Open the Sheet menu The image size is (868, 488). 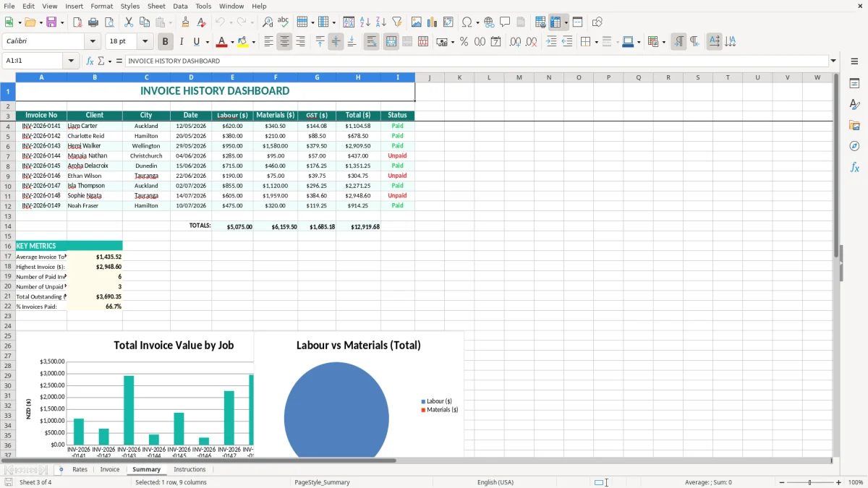point(156,6)
